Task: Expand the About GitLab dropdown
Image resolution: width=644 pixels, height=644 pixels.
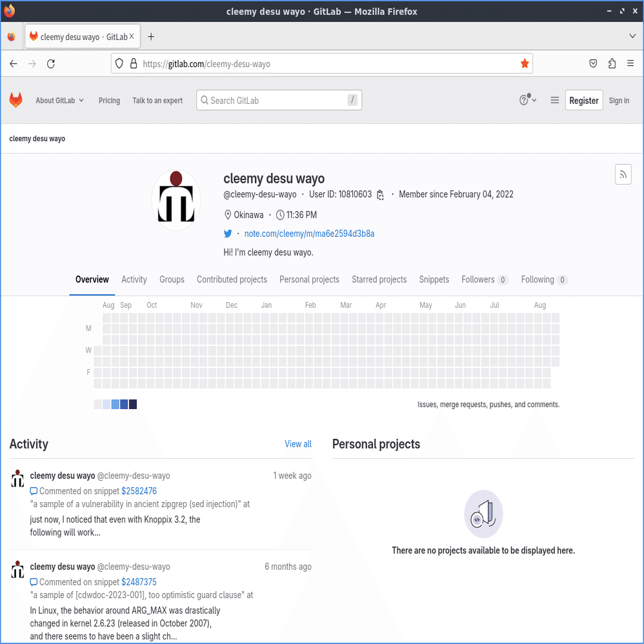Action: tap(59, 100)
